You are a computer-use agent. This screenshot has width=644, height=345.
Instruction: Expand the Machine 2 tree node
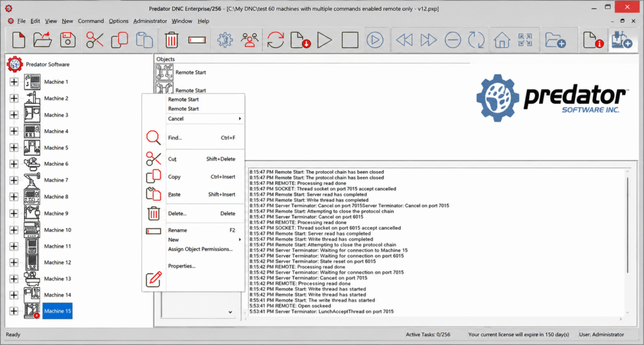(14, 98)
